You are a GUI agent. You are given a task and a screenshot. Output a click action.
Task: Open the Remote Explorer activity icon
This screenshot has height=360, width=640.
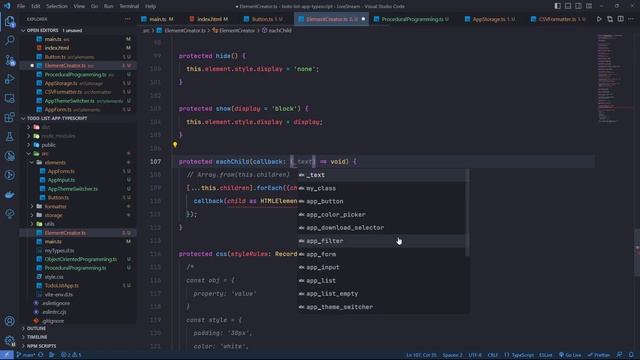pos(9,98)
